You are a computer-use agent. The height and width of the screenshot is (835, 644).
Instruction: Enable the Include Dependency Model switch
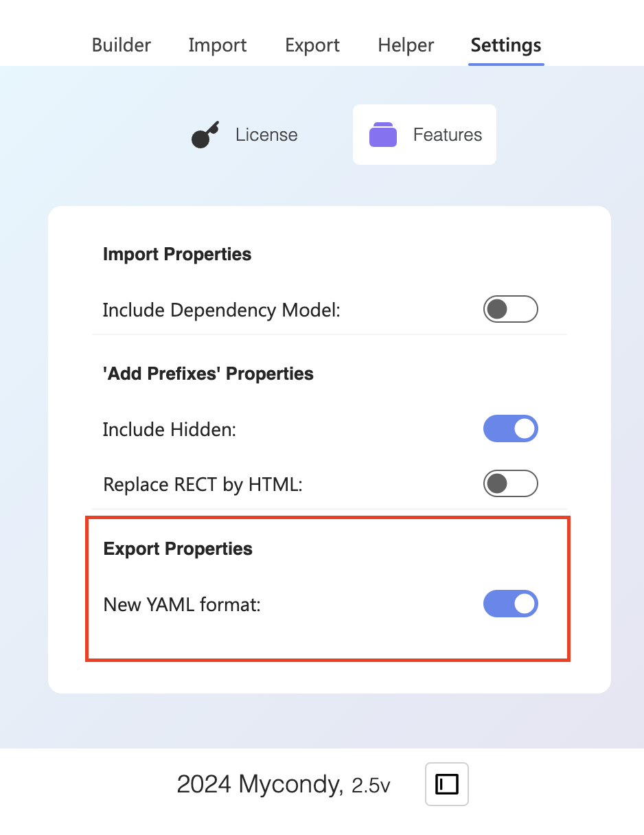510,310
